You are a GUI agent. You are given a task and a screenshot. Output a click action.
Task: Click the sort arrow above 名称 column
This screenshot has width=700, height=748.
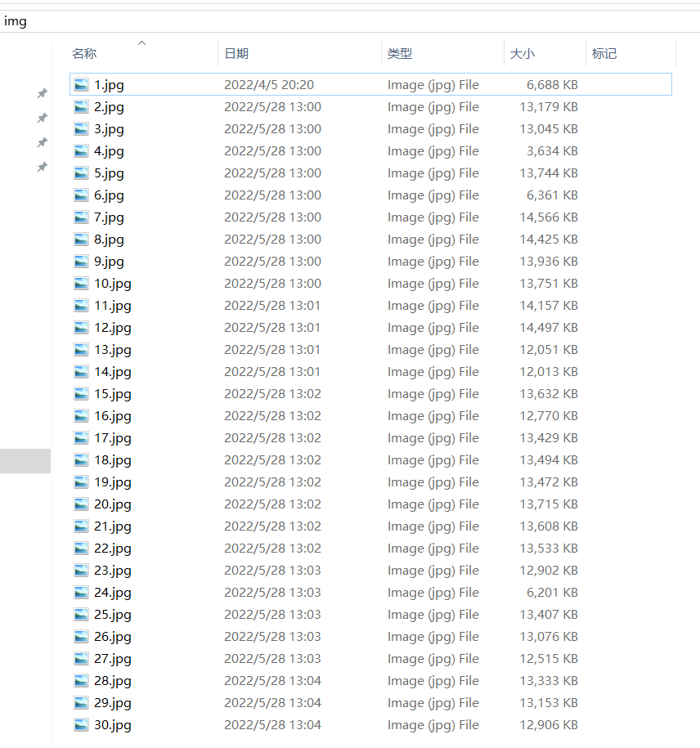(142, 43)
